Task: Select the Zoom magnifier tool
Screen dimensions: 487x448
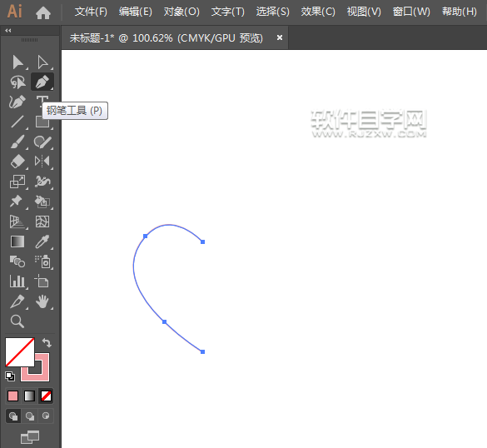Action: point(17,321)
